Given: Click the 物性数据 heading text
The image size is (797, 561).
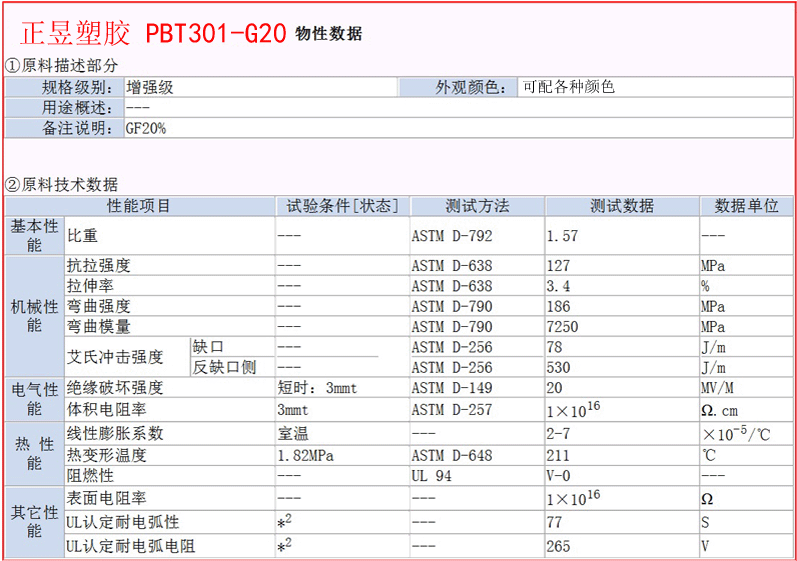Looking at the screenshot, I should click(329, 34).
